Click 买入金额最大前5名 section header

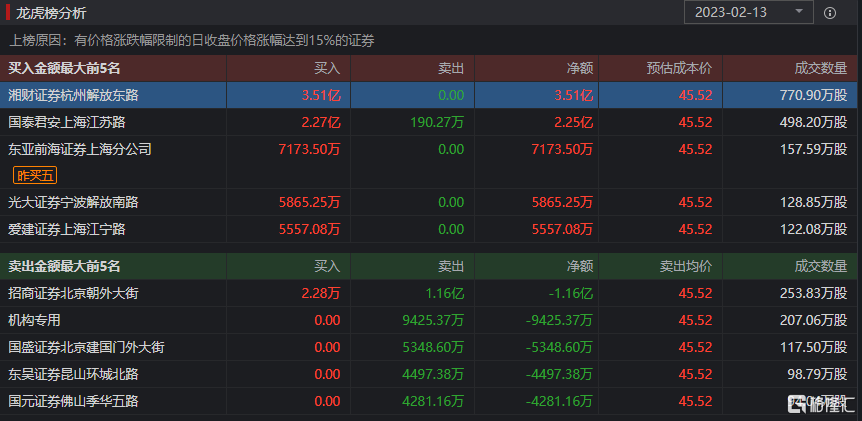click(x=64, y=69)
